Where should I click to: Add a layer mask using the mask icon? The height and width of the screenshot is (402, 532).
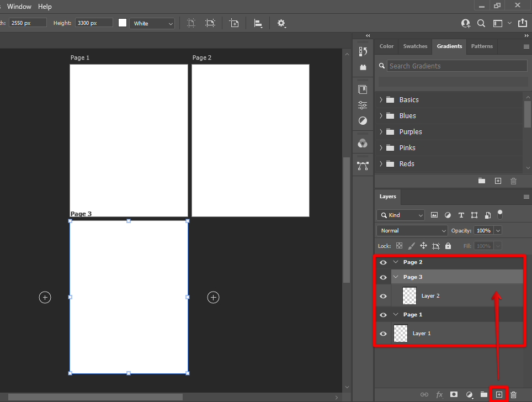(454, 394)
